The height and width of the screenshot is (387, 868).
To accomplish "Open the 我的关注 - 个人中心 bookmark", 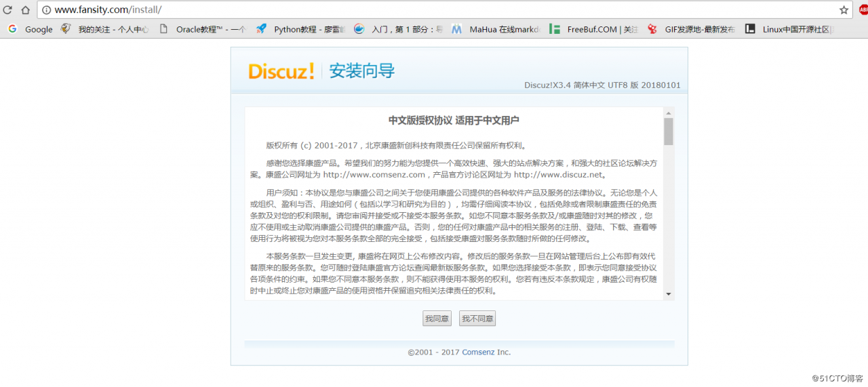I will click(x=104, y=29).
